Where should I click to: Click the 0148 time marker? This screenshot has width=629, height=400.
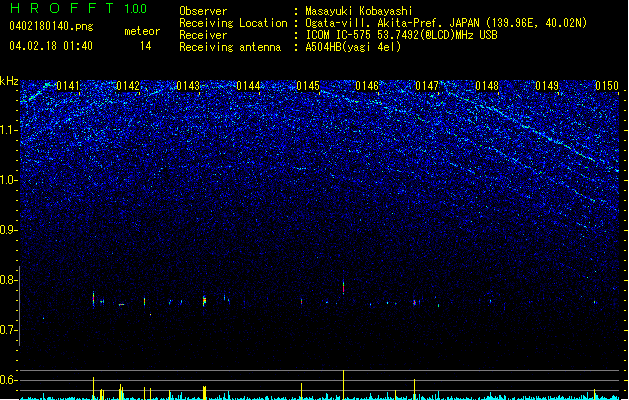click(x=487, y=86)
